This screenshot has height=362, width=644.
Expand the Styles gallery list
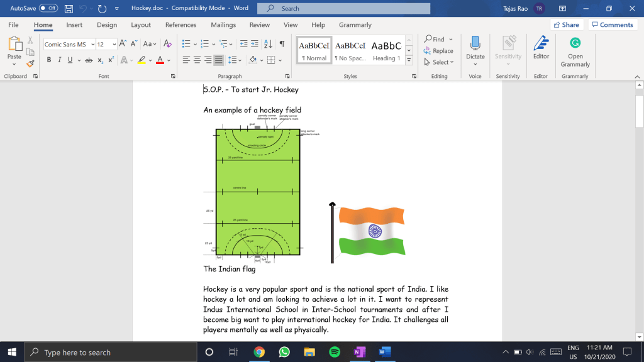tap(409, 60)
